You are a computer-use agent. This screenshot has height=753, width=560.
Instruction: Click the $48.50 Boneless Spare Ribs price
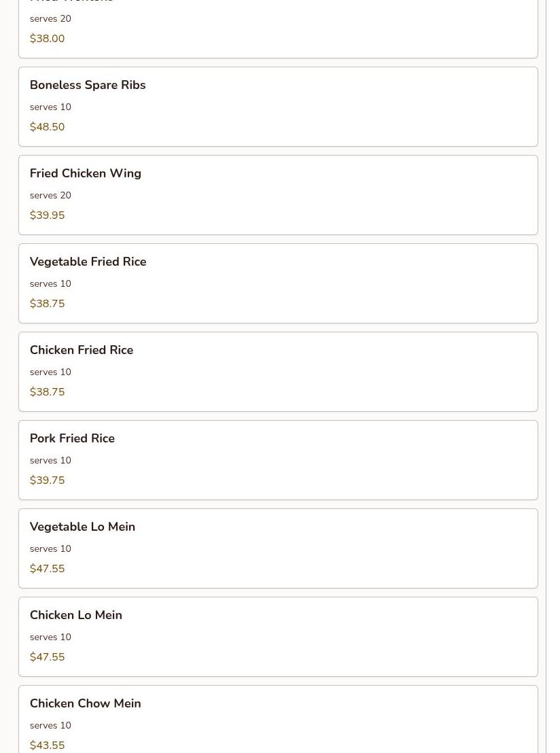48,127
